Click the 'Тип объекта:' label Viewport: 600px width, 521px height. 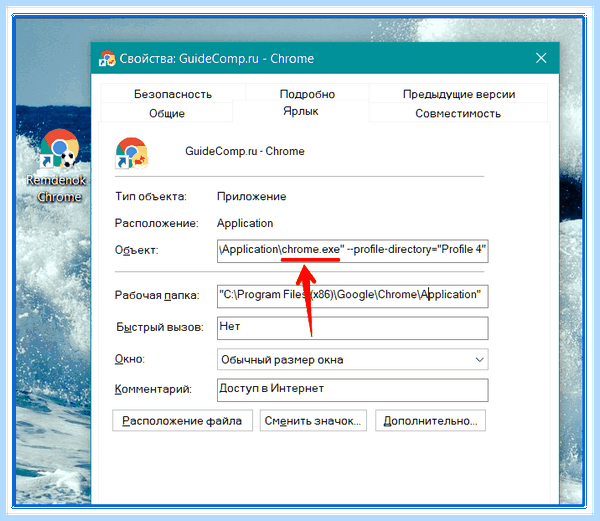[x=151, y=196]
